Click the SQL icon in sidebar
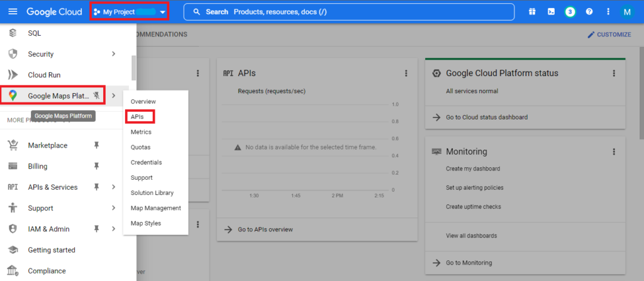Image resolution: width=644 pixels, height=281 pixels. (13, 33)
